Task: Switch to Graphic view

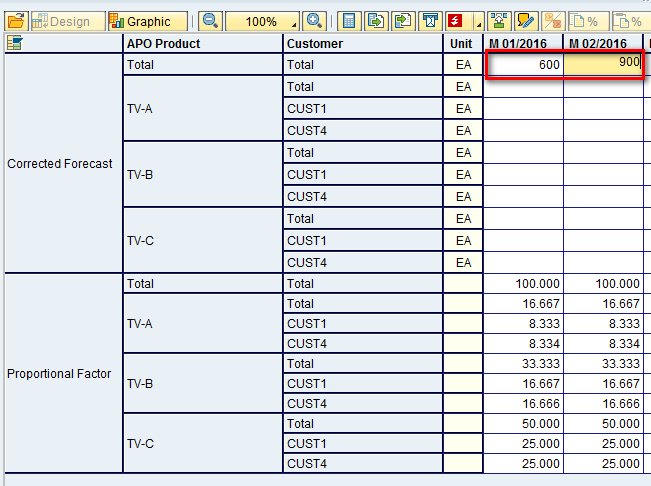Action: pyautogui.click(x=147, y=21)
